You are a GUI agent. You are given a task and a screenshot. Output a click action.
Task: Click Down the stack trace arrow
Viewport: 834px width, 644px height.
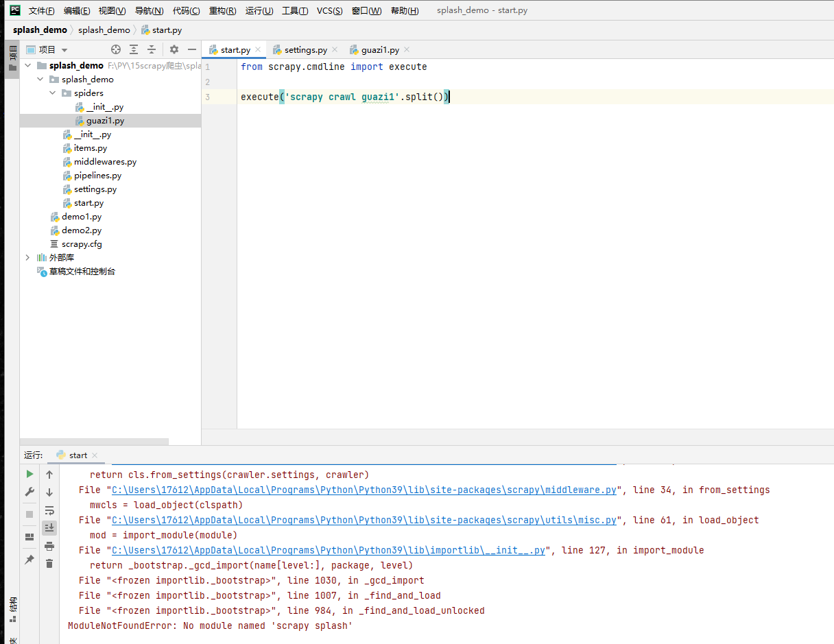point(49,492)
